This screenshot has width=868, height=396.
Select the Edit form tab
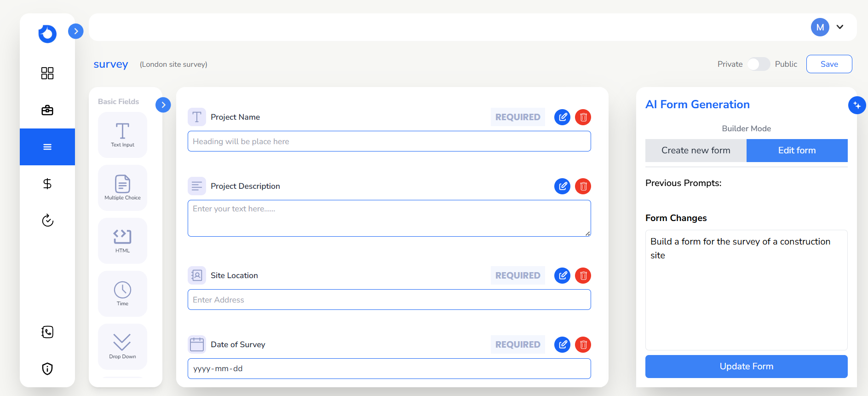(797, 151)
